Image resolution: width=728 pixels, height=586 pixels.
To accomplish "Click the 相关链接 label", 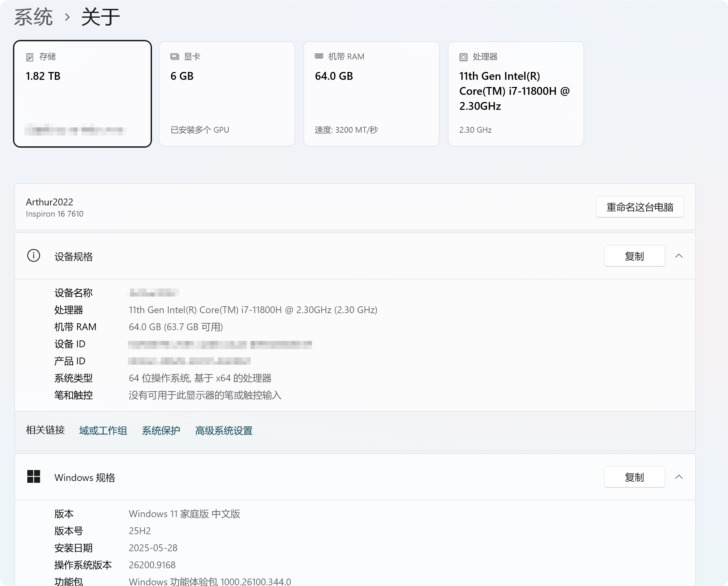I will [x=45, y=430].
